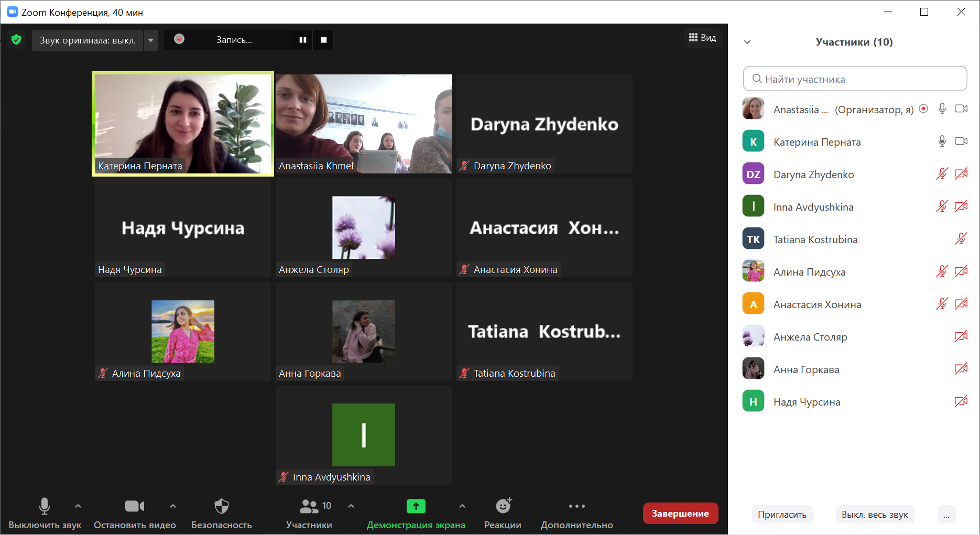The width and height of the screenshot is (980, 535).
Task: Select Анна Горкава tile
Action: [x=364, y=331]
